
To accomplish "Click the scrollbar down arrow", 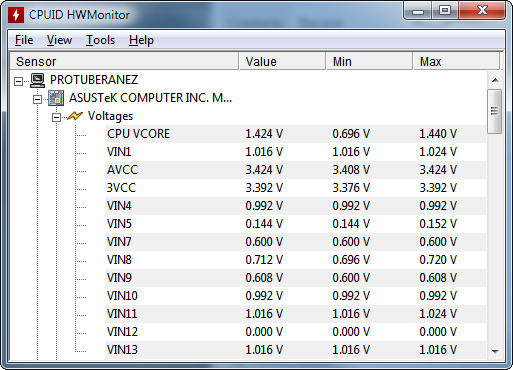I will coord(495,351).
